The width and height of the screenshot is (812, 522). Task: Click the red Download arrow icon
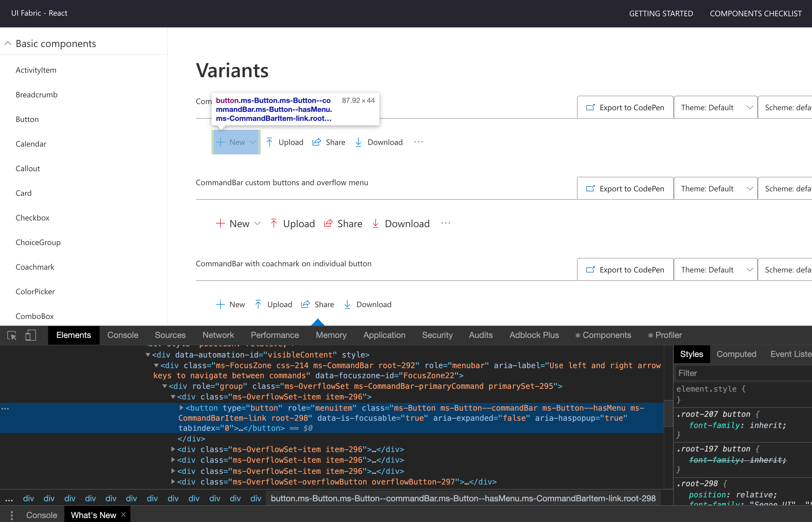(375, 224)
